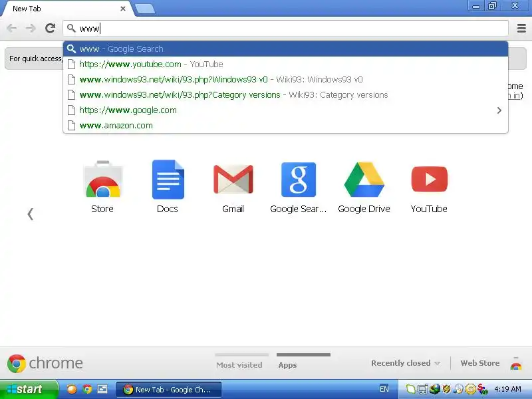Click the address bar containing www

[x=285, y=28]
